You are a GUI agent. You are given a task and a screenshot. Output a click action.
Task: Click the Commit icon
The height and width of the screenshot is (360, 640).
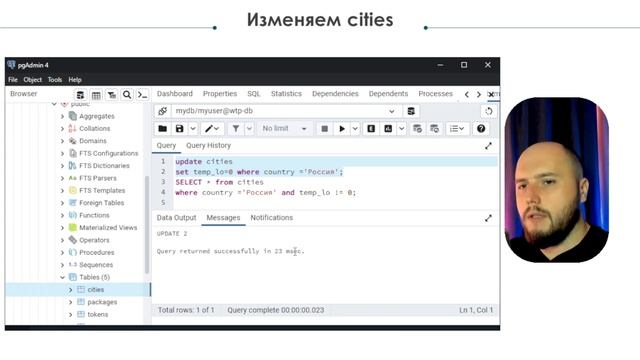(x=417, y=129)
